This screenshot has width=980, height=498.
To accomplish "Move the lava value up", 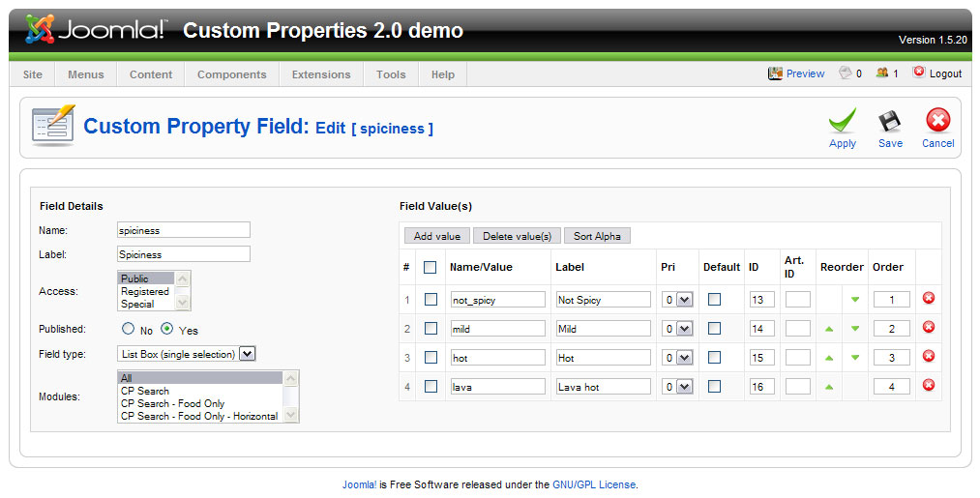I will point(828,387).
